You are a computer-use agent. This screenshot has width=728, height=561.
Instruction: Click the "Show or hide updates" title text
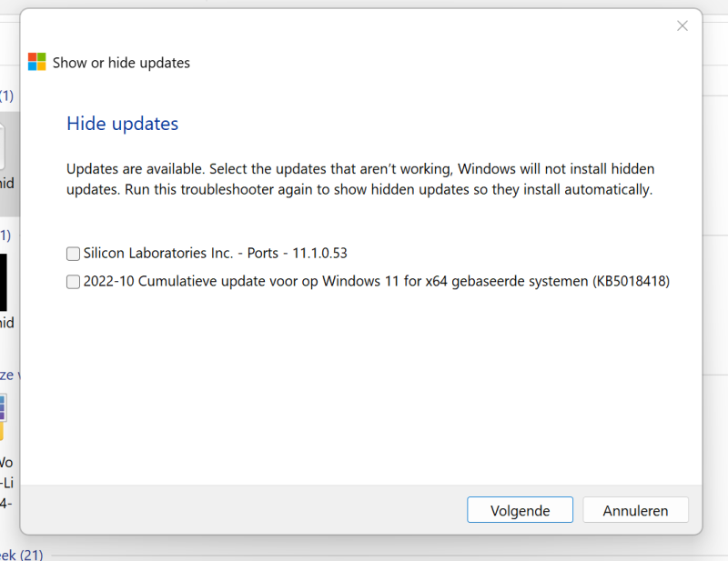coord(121,63)
